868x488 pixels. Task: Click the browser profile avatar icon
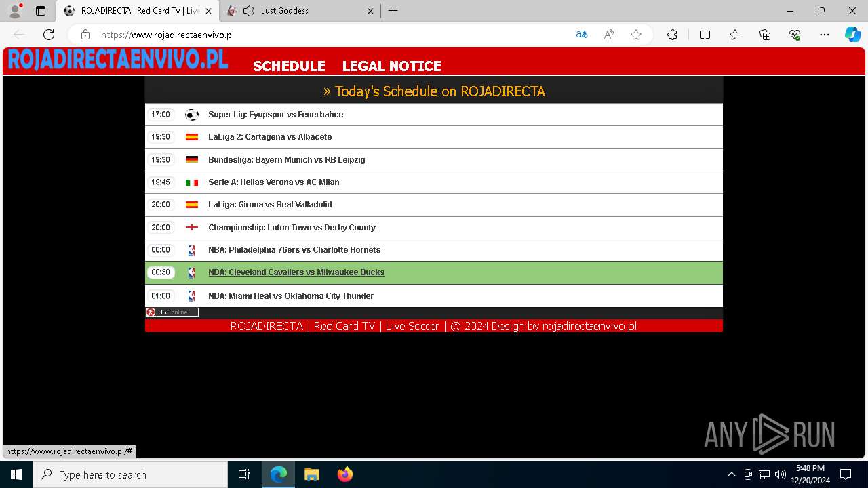[x=14, y=11]
